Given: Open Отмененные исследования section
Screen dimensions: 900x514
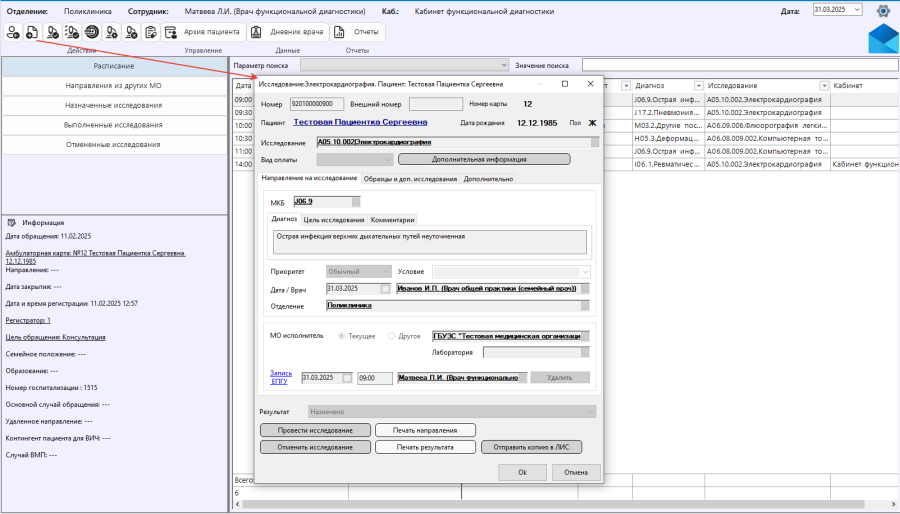Looking at the screenshot, I should click(x=114, y=145).
